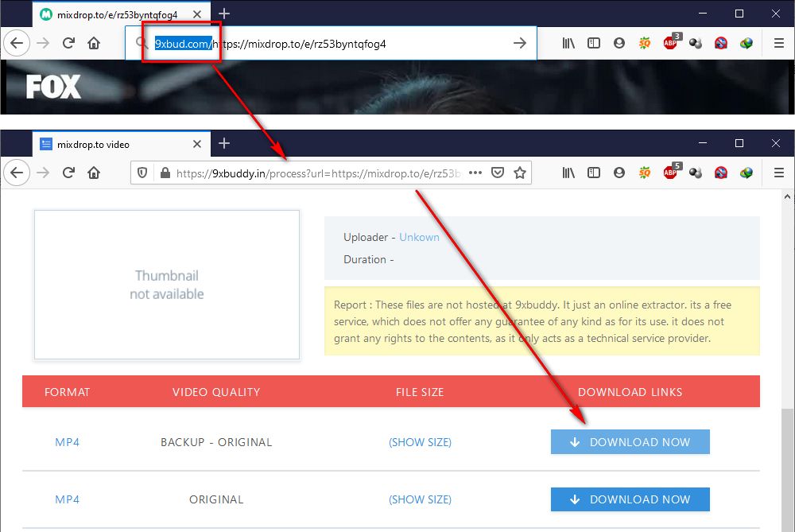Screen dimensions: 795x532
Task: Download the Original MP4 file
Action: coord(630,499)
